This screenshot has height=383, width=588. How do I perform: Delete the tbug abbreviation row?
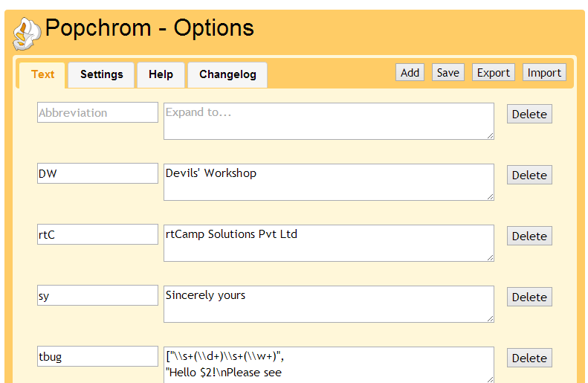pyautogui.click(x=529, y=358)
